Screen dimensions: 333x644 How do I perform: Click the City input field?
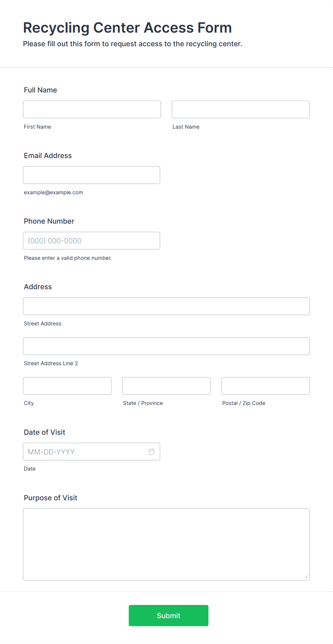pyautogui.click(x=67, y=386)
